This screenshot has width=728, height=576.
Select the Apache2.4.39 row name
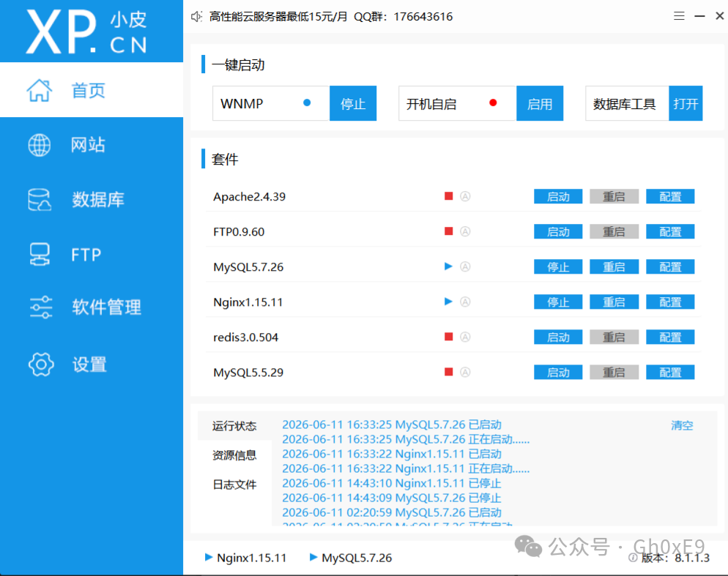point(249,196)
